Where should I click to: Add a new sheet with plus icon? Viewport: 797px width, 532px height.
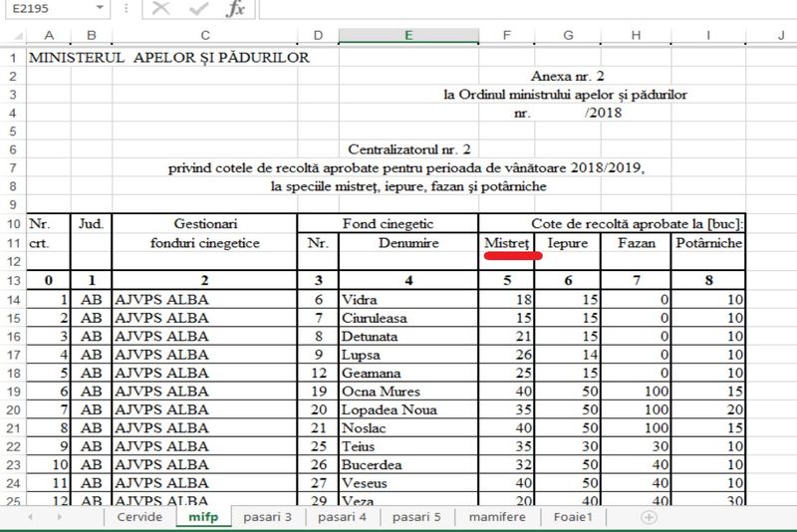649,518
